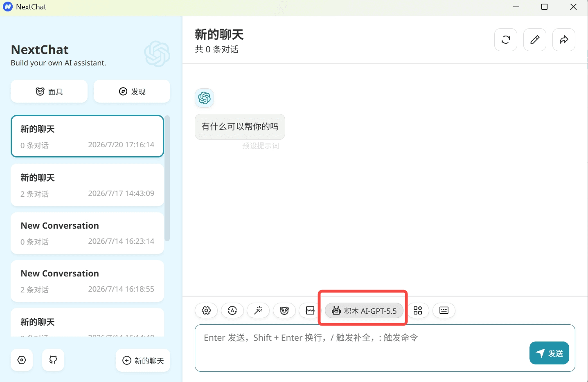Open New Conversation from 2026/7/14 16:18:55

pyautogui.click(x=87, y=281)
